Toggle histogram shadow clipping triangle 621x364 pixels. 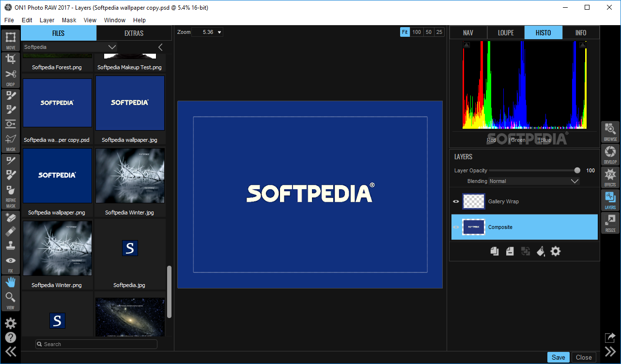tap(466, 45)
